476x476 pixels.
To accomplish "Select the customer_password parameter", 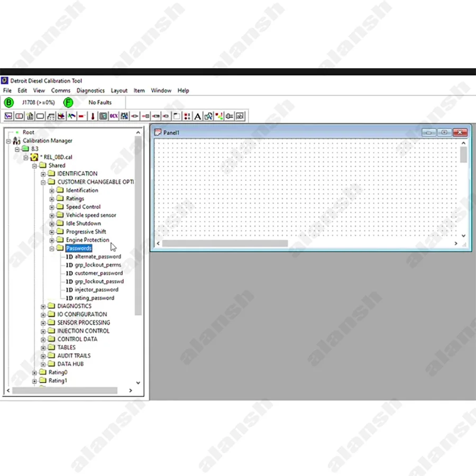I will (x=99, y=273).
